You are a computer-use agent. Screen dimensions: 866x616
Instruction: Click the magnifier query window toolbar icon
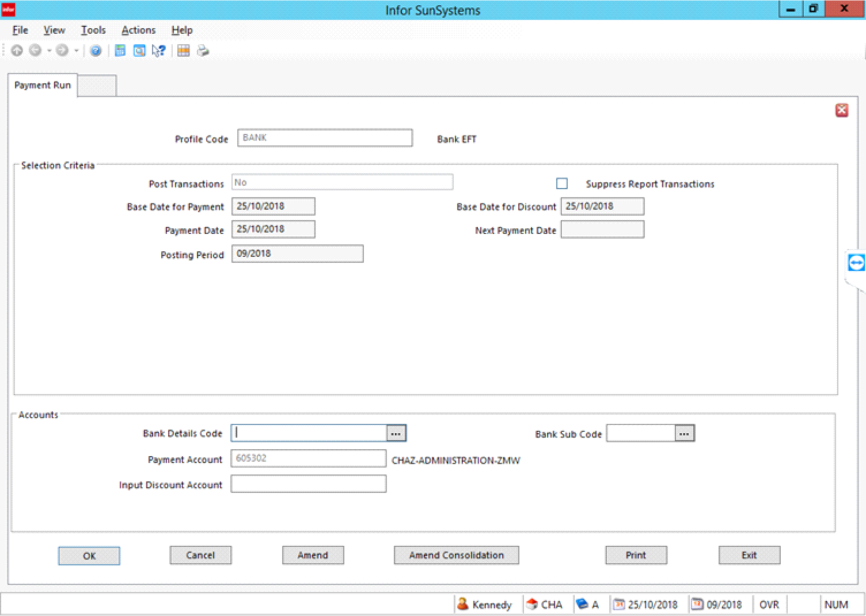point(139,51)
